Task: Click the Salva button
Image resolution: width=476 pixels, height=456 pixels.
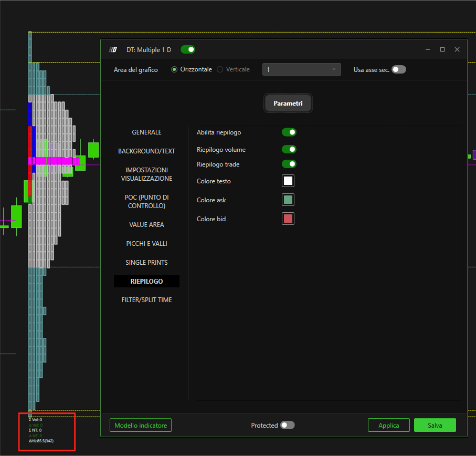Action: coord(435,425)
